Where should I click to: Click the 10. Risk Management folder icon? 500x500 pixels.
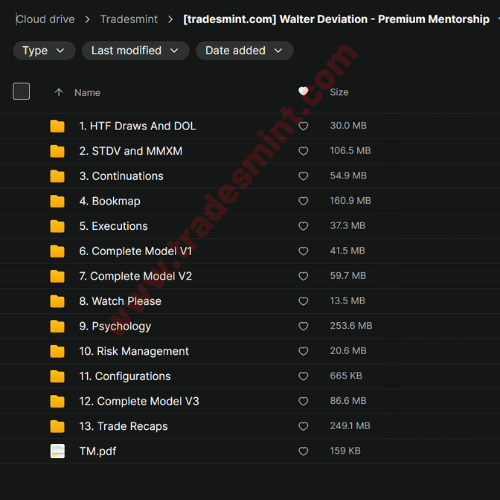click(x=57, y=351)
